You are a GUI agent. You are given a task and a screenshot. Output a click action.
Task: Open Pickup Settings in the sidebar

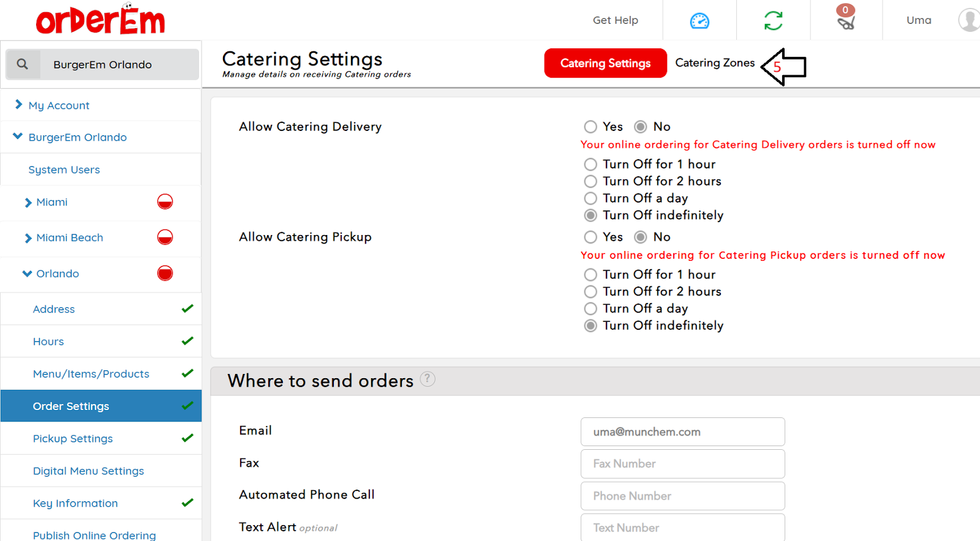click(x=73, y=439)
